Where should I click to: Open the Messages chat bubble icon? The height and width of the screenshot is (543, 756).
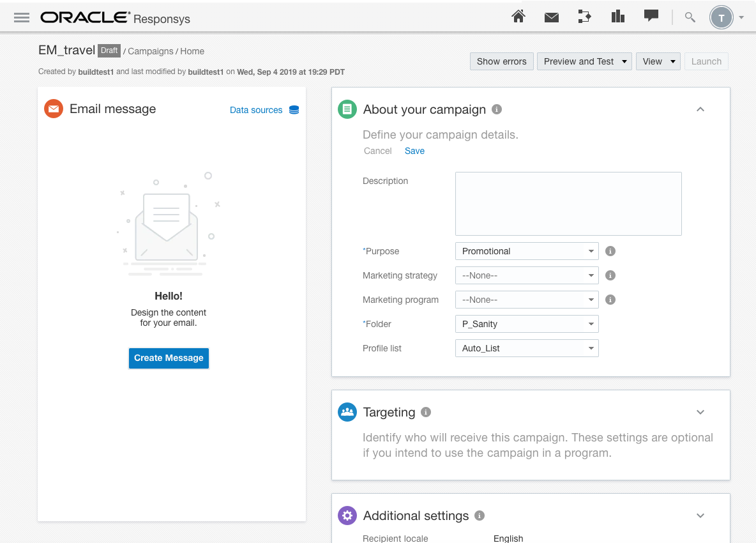[651, 17]
